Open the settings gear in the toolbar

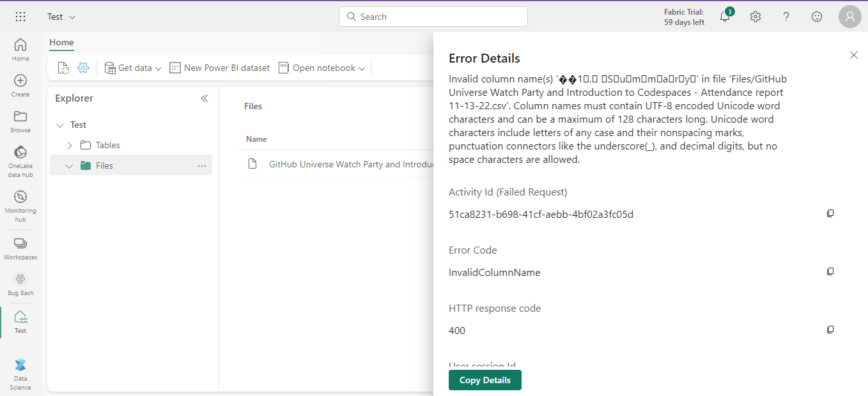pos(83,67)
